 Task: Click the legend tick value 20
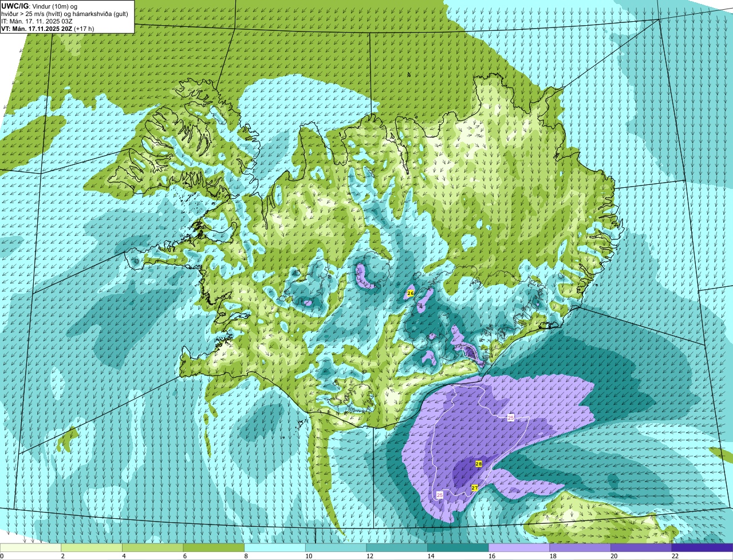pos(614,556)
